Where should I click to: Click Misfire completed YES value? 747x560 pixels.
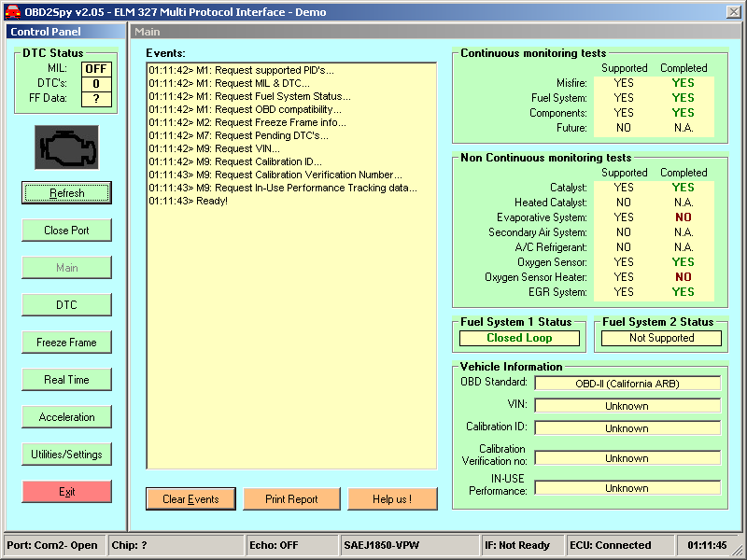pos(683,83)
